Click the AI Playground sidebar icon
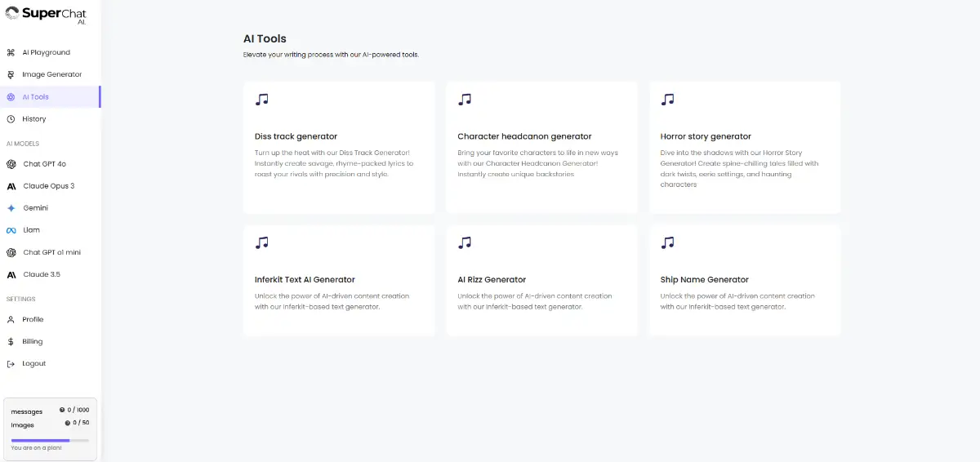980x462 pixels. point(11,52)
